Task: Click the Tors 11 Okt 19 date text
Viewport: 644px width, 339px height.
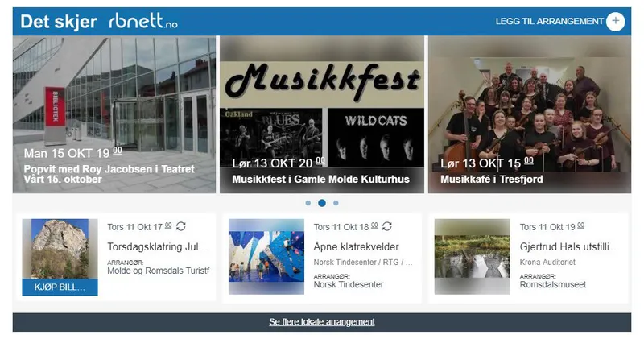Action: 552,227
